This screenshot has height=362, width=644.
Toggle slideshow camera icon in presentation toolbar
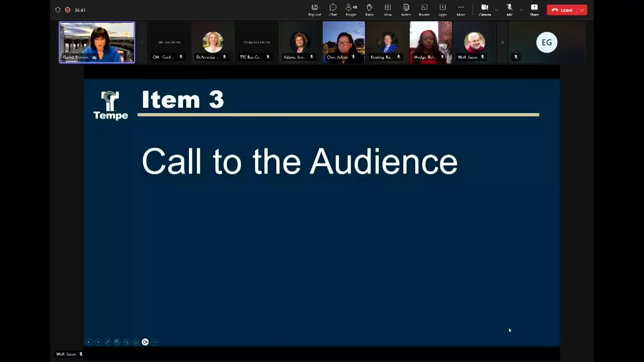pyautogui.click(x=145, y=342)
